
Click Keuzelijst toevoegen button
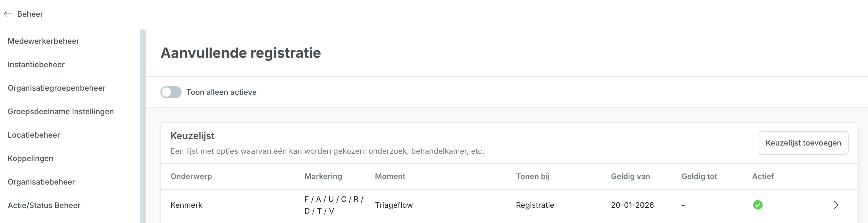click(803, 143)
